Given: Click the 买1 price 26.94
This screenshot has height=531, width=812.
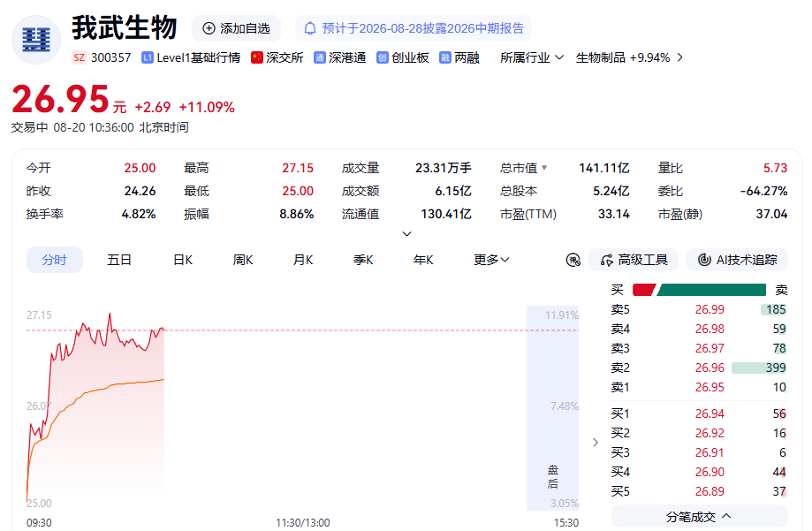Looking at the screenshot, I should tap(710, 413).
